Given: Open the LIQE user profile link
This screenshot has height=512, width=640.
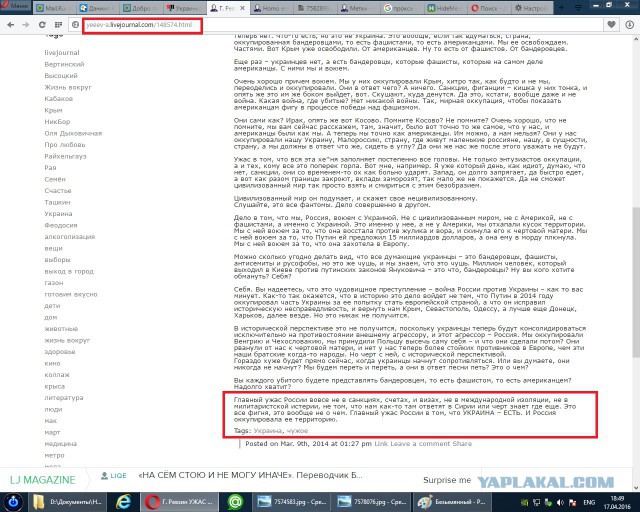Looking at the screenshot, I should pyautogui.click(x=114, y=476).
